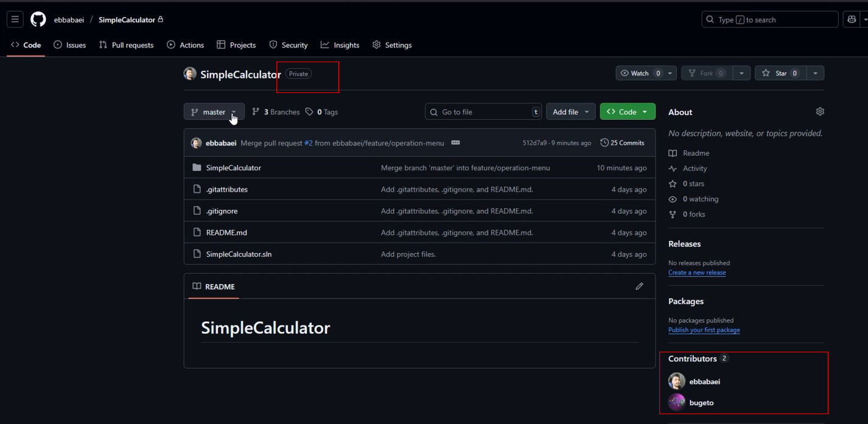
Task: Expand the Add file dropdown
Action: click(570, 112)
